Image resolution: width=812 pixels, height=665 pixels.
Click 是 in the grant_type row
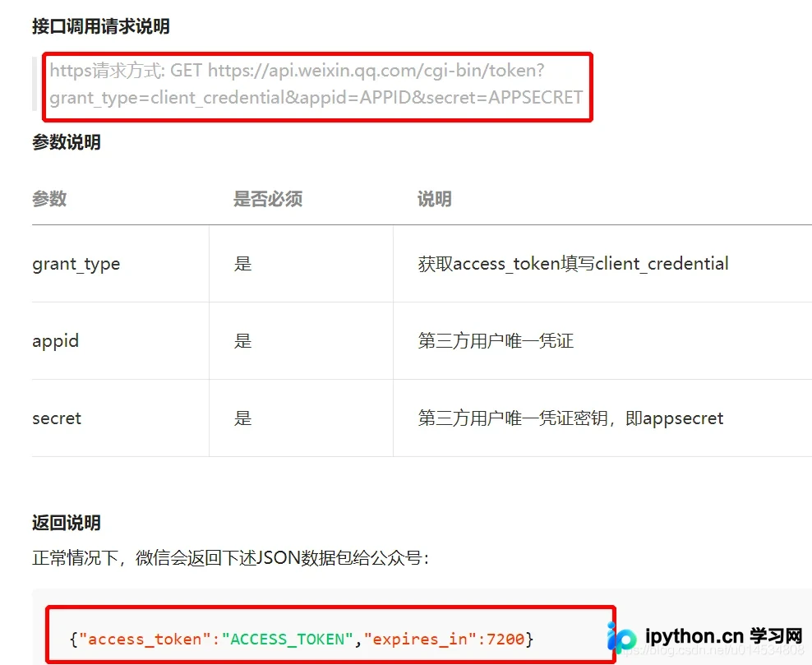243,264
